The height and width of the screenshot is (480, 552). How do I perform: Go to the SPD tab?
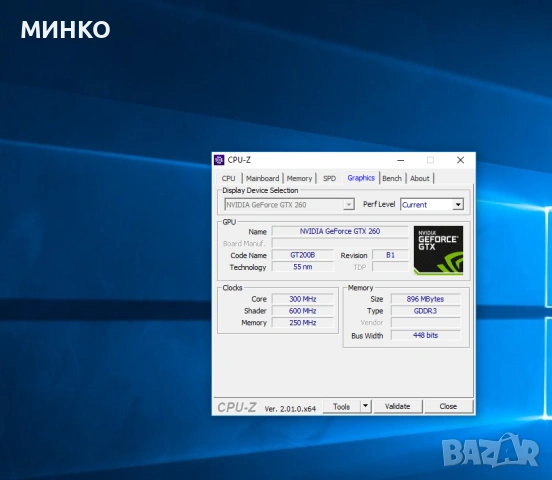(x=330, y=178)
